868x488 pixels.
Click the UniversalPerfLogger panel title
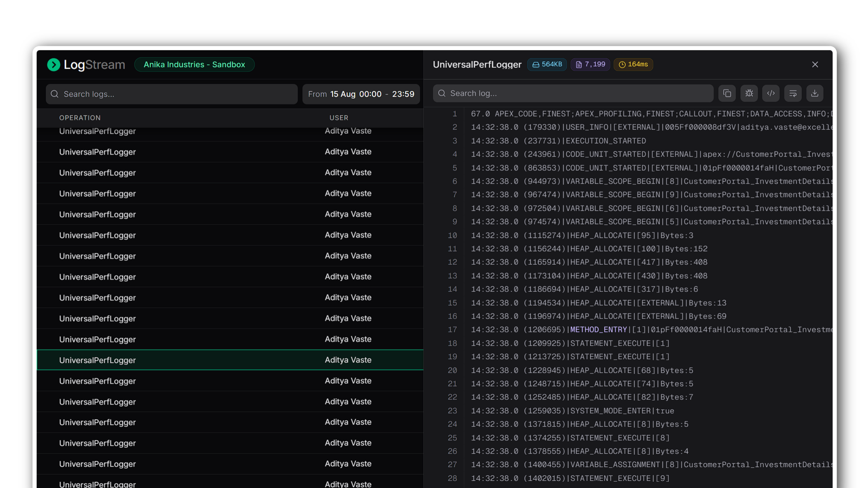[477, 65]
